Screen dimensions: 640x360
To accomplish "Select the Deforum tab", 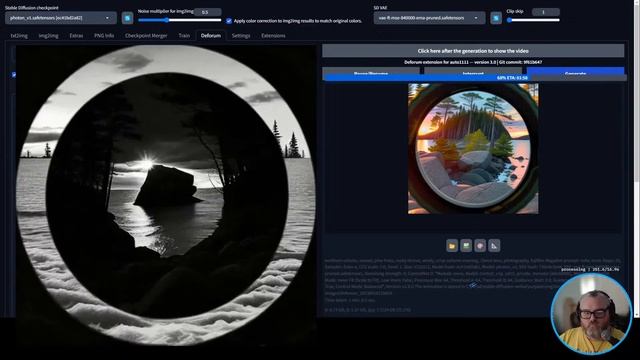I will coord(211,36).
